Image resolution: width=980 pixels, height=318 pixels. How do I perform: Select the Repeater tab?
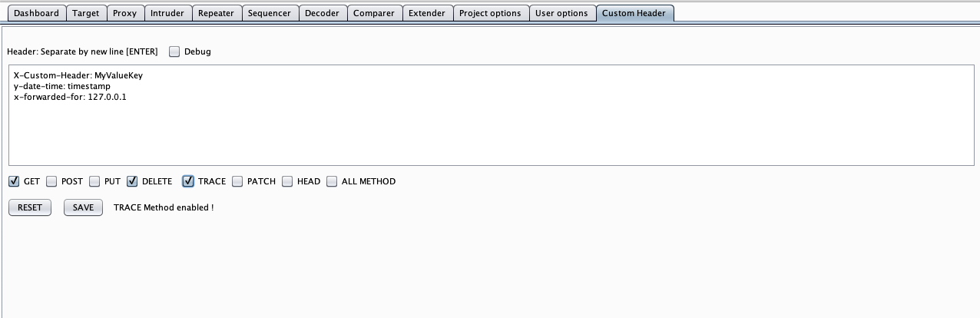click(x=216, y=13)
